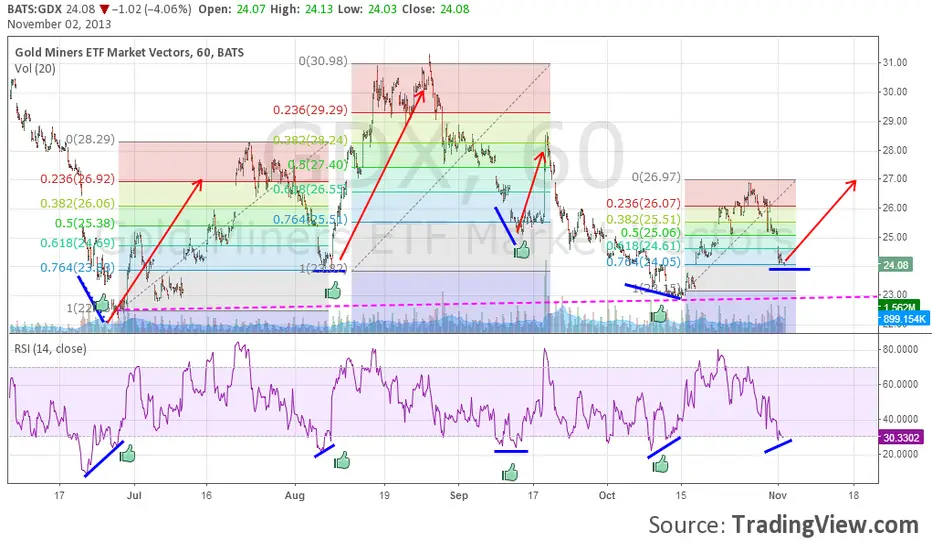The width and height of the screenshot is (932, 550).
Task: Click the green 24.08 last-price axis tag
Action: pos(895,265)
